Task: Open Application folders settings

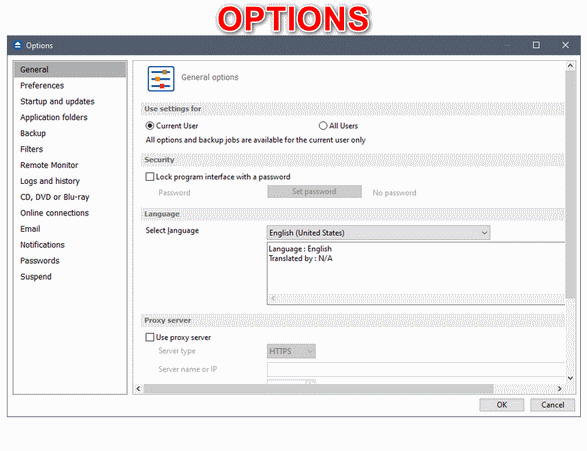Action: click(x=70, y=118)
